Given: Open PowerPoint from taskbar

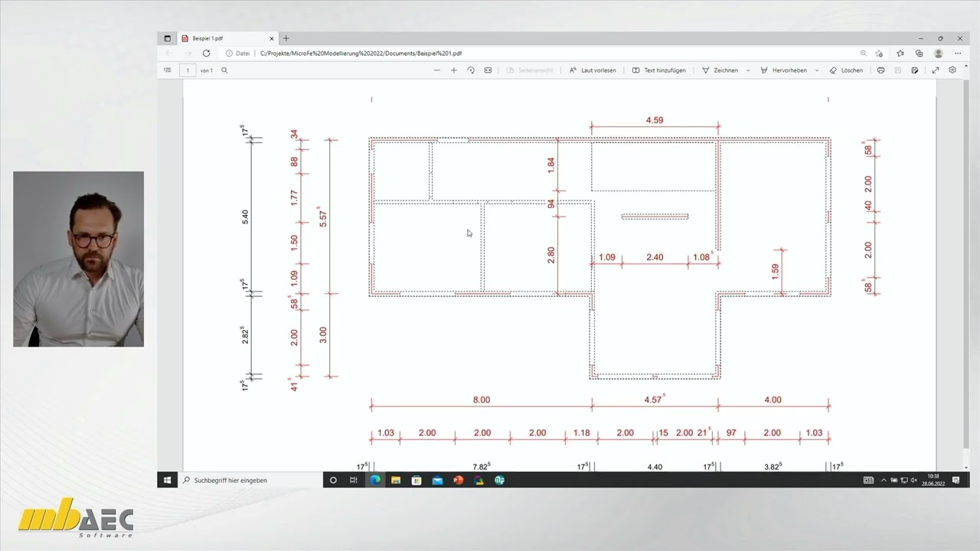Looking at the screenshot, I should [x=459, y=480].
